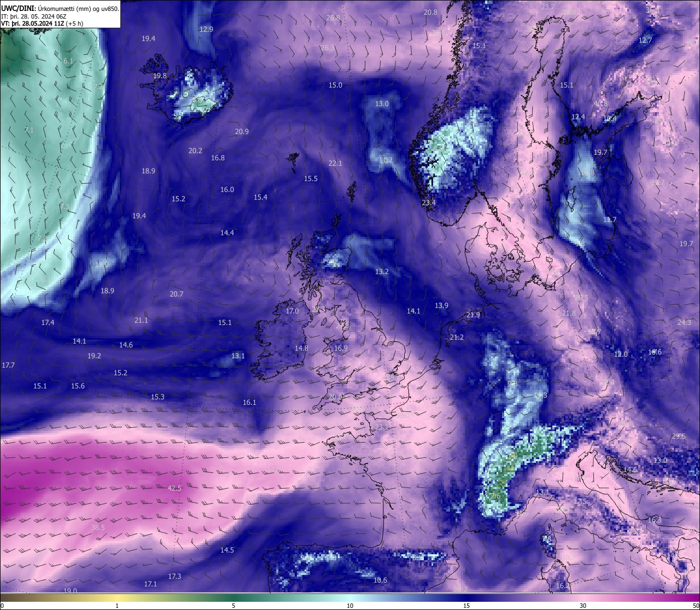Click the 10 tick label on the color scale
This screenshot has width=700, height=610.
coord(350,606)
